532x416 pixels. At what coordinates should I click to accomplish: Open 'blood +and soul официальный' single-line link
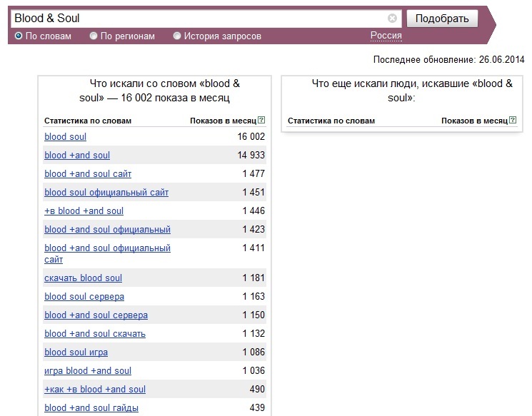107,230
